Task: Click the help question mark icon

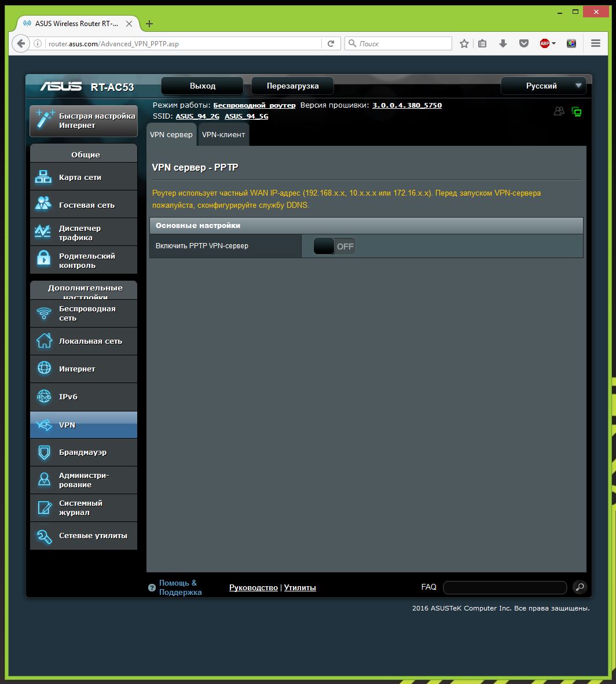Action: [152, 587]
